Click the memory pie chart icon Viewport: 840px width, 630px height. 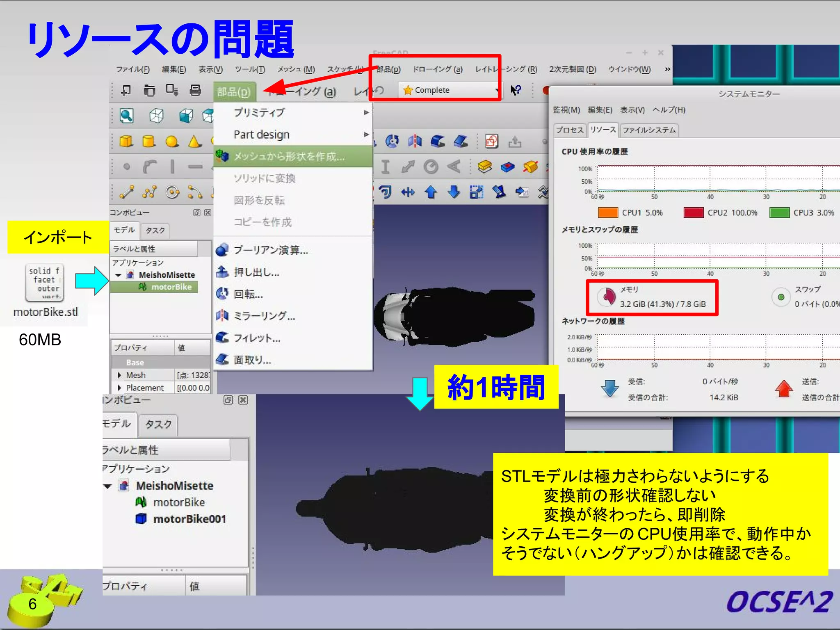[x=607, y=297]
